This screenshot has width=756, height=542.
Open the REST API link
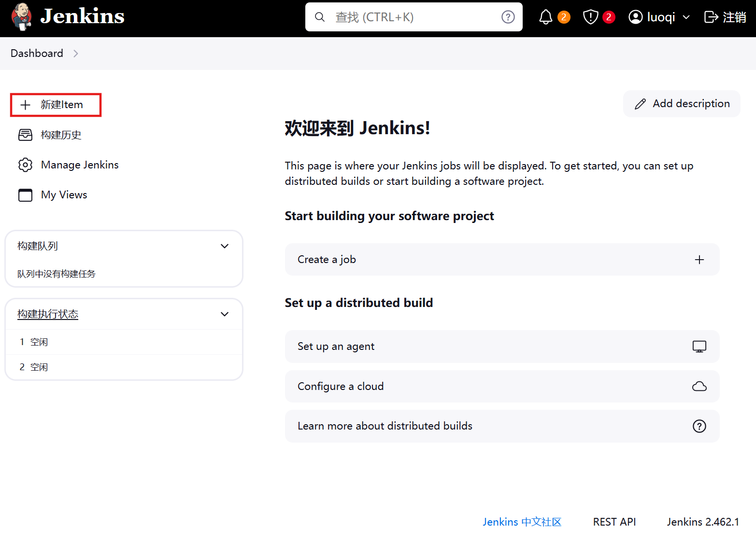614,522
